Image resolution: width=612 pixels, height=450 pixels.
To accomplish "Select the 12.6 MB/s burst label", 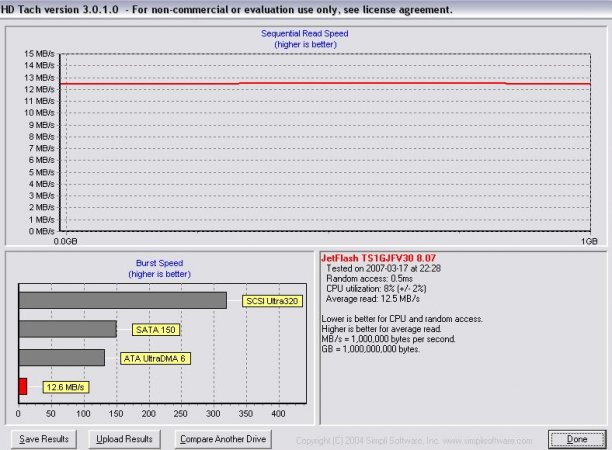I will (x=66, y=387).
